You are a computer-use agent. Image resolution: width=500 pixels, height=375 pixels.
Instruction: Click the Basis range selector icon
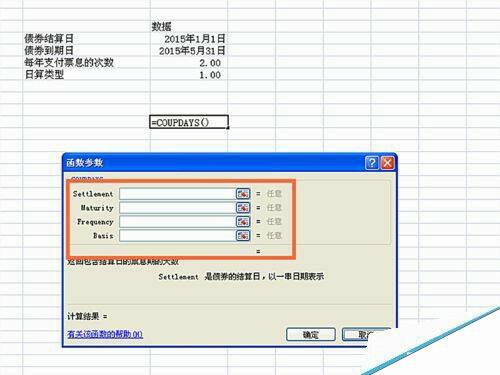243,235
